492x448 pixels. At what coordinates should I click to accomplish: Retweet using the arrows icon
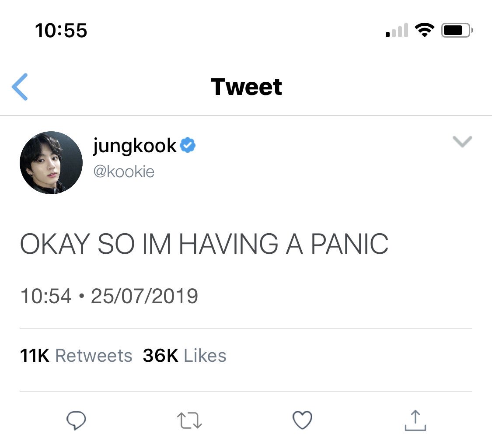[189, 420]
